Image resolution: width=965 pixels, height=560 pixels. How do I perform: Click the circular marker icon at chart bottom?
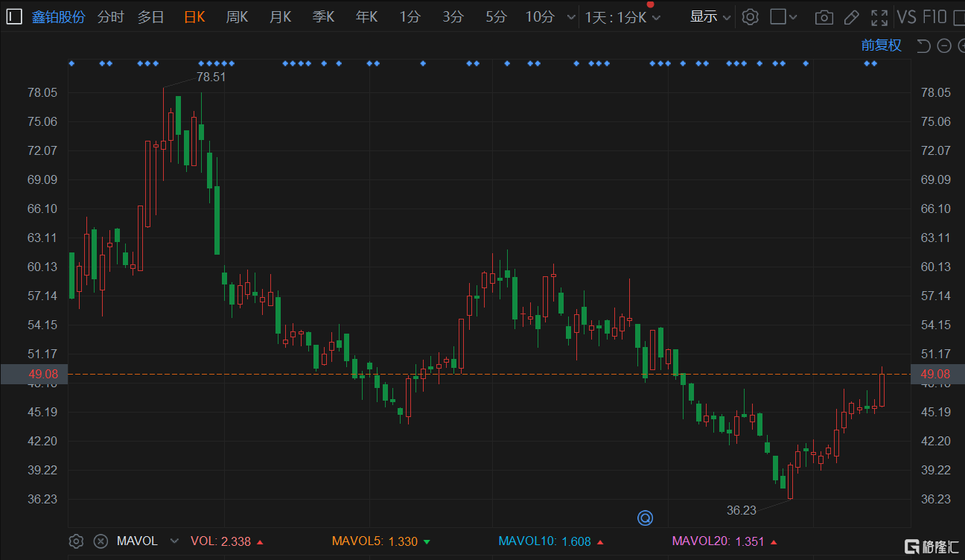pyautogui.click(x=645, y=518)
